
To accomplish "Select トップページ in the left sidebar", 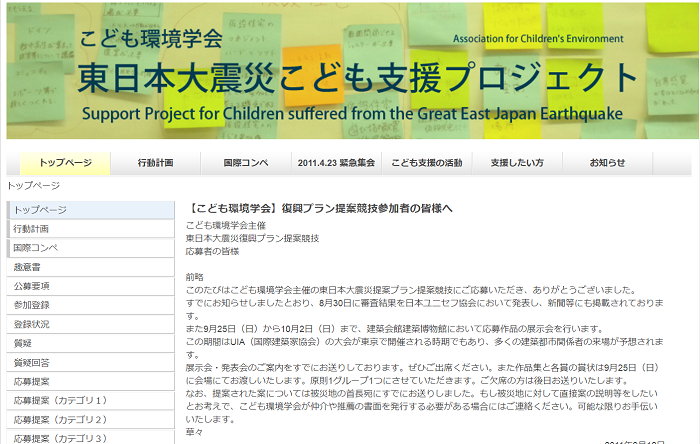I will click(x=40, y=210).
